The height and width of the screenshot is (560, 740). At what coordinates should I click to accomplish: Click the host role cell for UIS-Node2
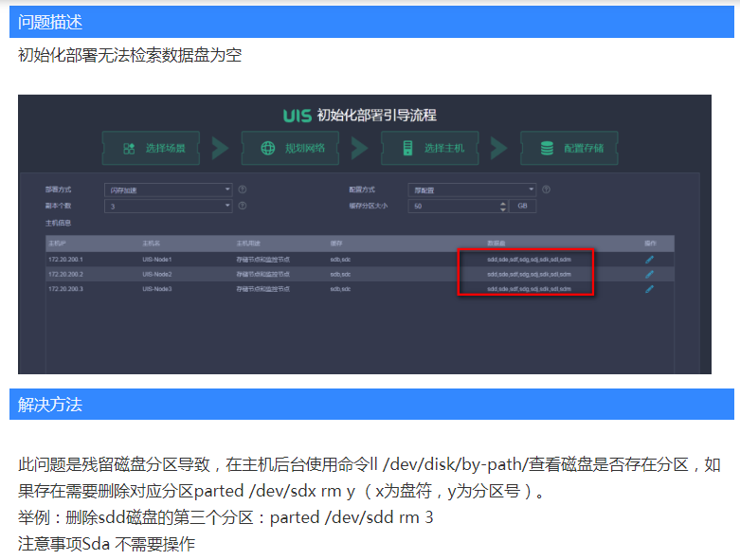tap(262, 274)
